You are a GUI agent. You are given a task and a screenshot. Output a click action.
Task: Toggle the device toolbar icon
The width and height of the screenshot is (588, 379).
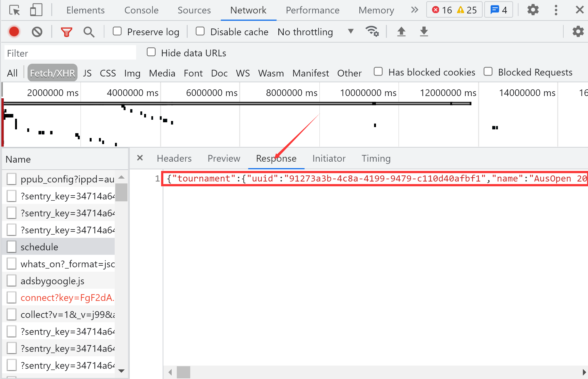[x=36, y=10]
